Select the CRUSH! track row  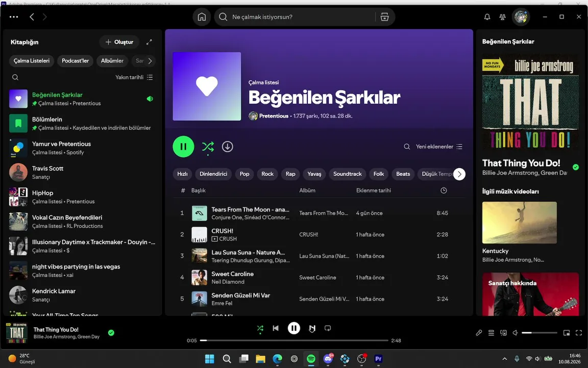(319, 234)
